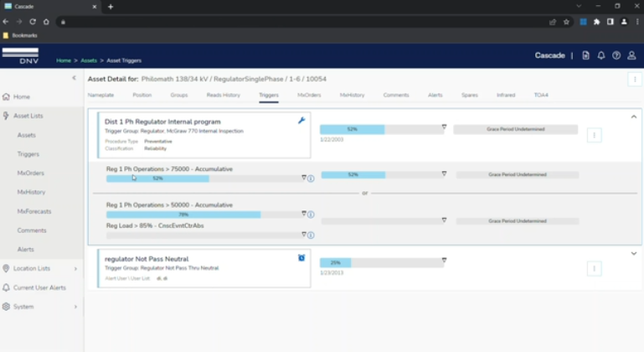Click info icon beside Reg Load 85% bar
The image size is (644, 352).
coord(311,236)
